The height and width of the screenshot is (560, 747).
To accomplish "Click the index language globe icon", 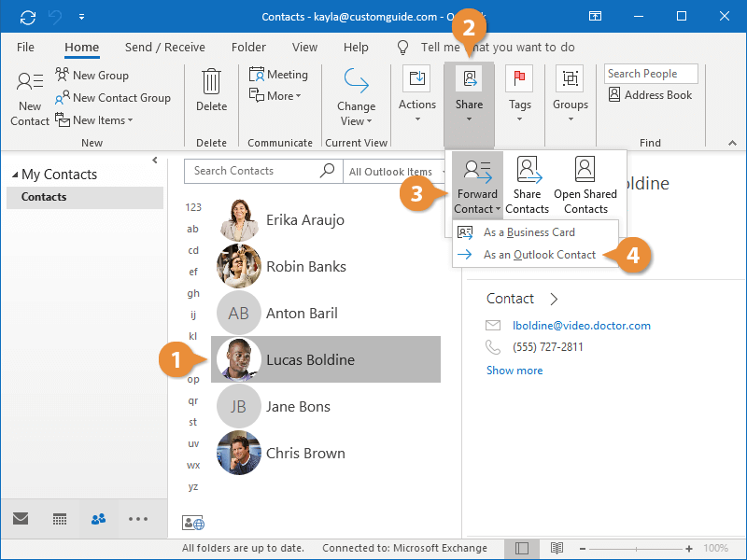I will (193, 523).
